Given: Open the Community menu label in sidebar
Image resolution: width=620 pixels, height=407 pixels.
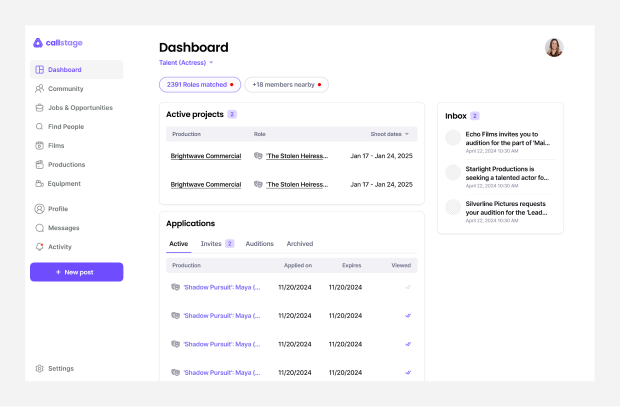Looking at the screenshot, I should tap(66, 89).
